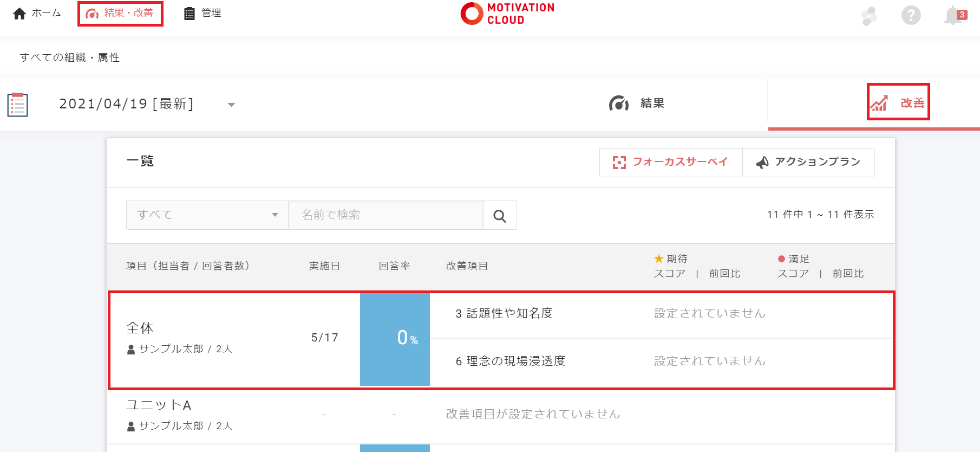Click the Motivation Cloud logo

[507, 14]
